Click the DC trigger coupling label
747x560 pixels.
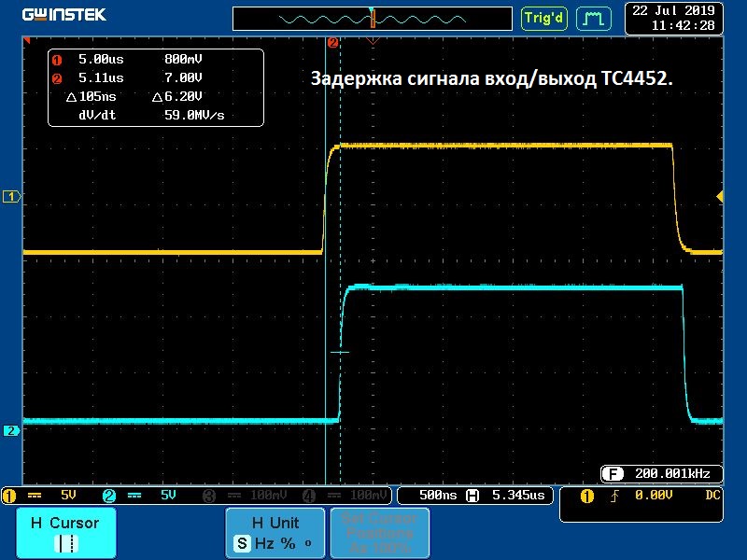point(712,496)
